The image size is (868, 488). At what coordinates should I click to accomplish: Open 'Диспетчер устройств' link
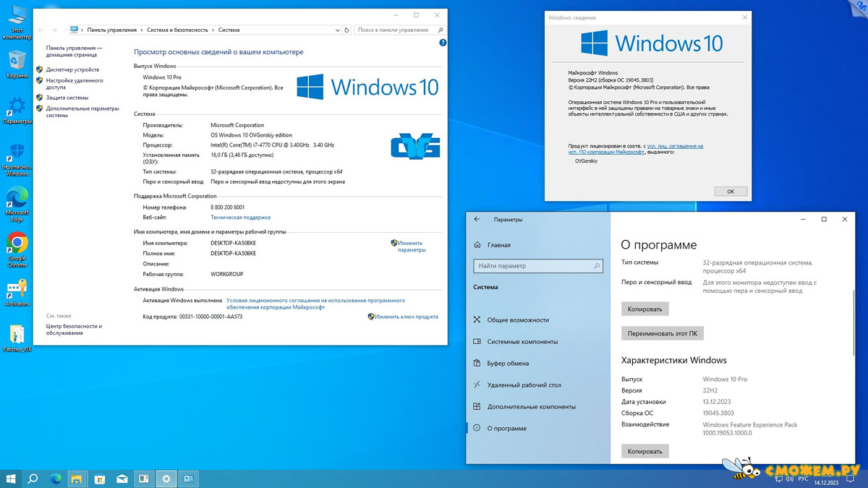(x=72, y=69)
